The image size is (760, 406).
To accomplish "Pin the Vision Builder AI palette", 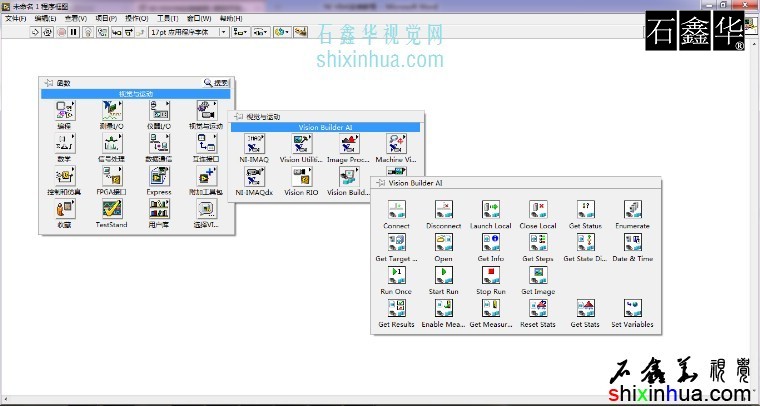I will (381, 183).
